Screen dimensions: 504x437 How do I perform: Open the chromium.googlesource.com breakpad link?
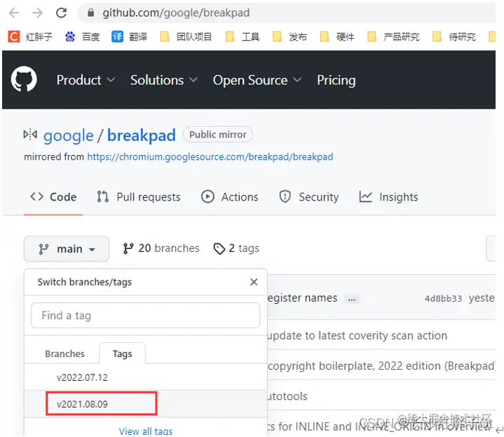coord(210,156)
